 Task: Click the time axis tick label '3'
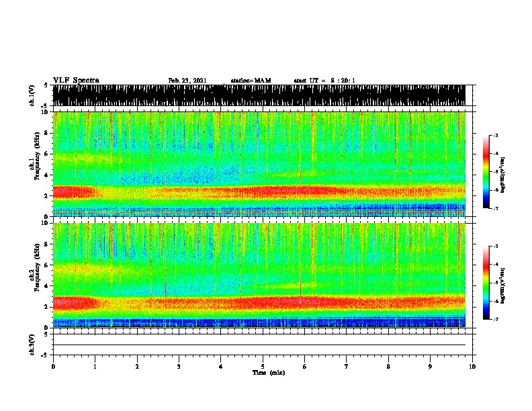pyautogui.click(x=179, y=366)
